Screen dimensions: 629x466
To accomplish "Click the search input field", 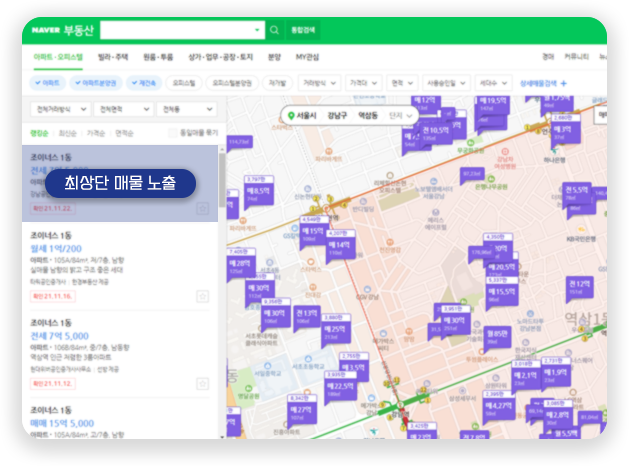I will pos(183,30).
